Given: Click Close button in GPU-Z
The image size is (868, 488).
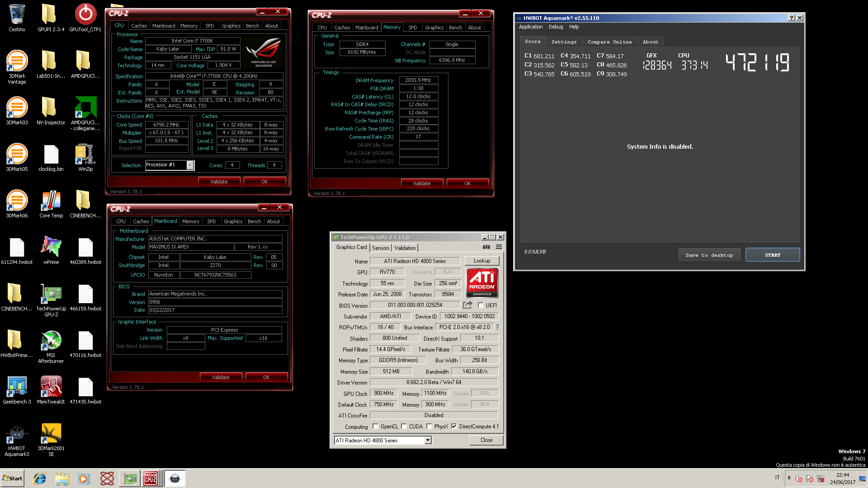Looking at the screenshot, I should tap(486, 440).
